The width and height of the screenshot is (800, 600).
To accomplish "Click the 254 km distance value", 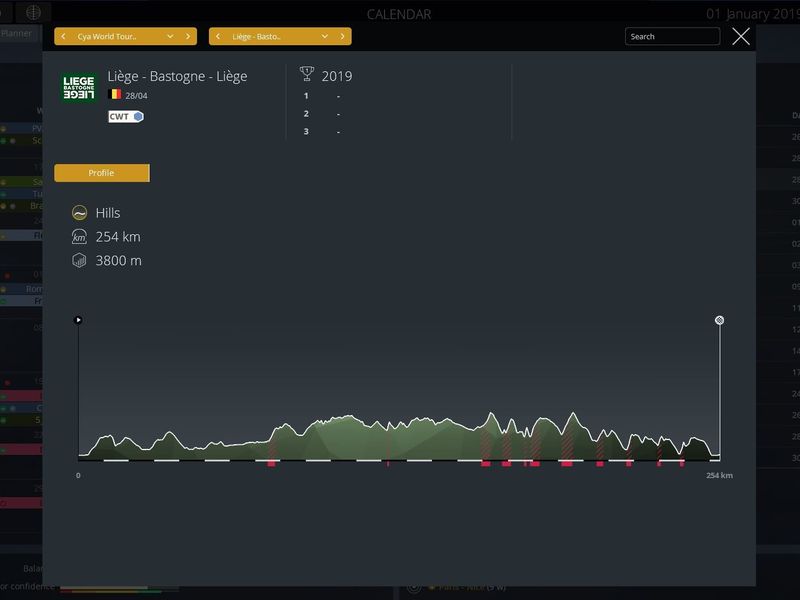I will tap(118, 237).
